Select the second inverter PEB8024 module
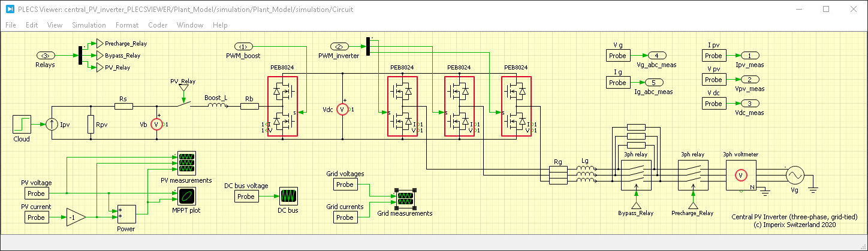Screen dimensions: 868x251 [x=459, y=107]
